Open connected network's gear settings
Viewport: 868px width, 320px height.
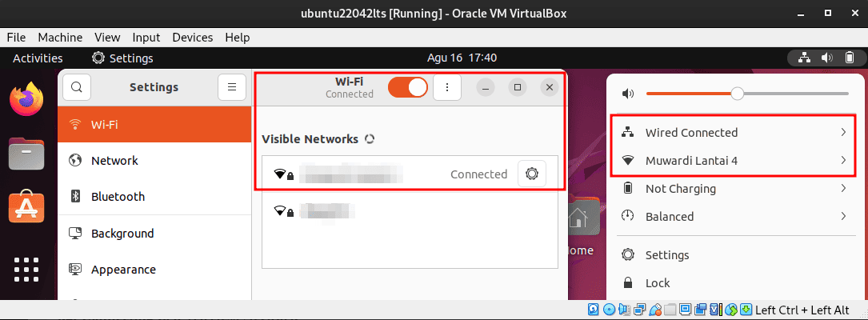click(x=532, y=174)
